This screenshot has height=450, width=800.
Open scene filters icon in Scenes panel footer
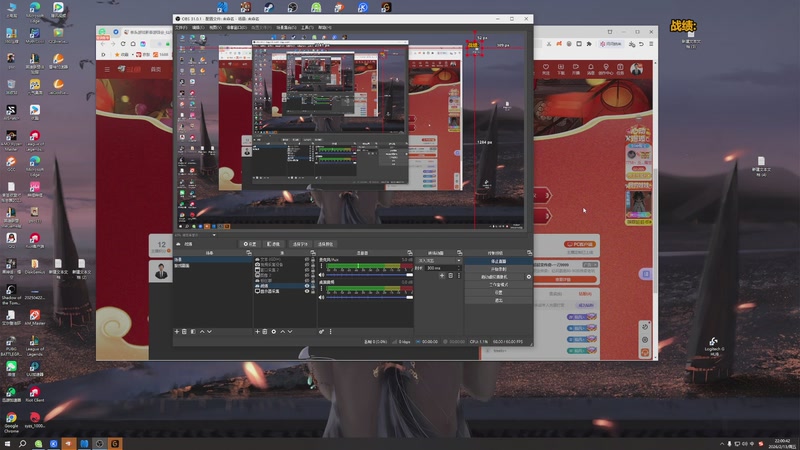click(193, 332)
